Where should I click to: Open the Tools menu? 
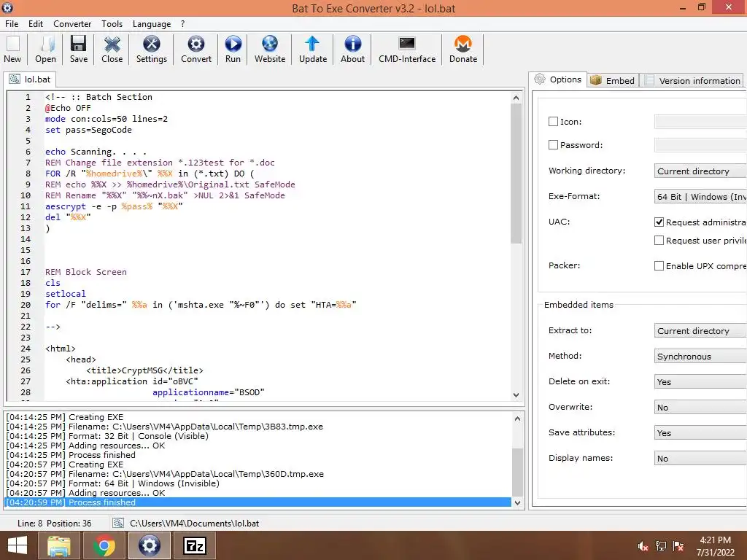click(112, 24)
